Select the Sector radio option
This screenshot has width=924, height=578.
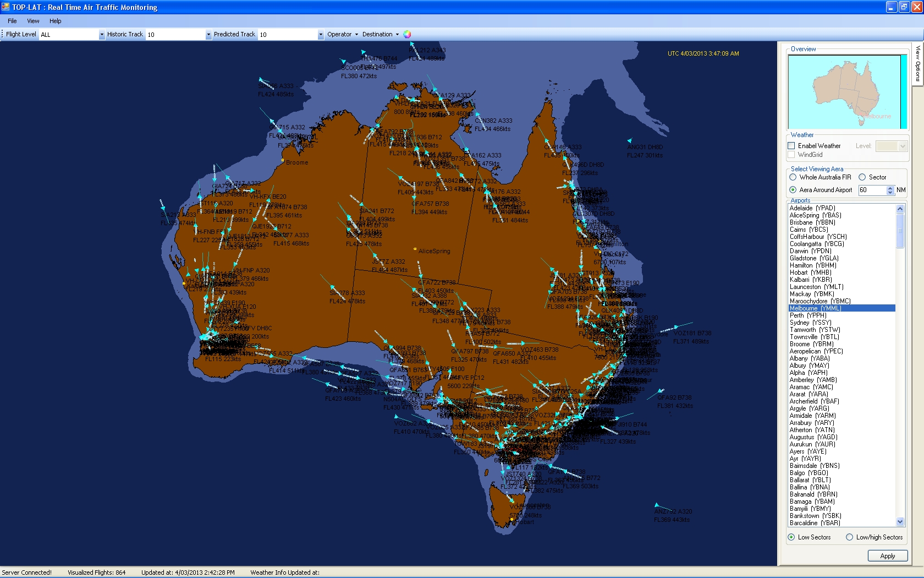tap(862, 177)
